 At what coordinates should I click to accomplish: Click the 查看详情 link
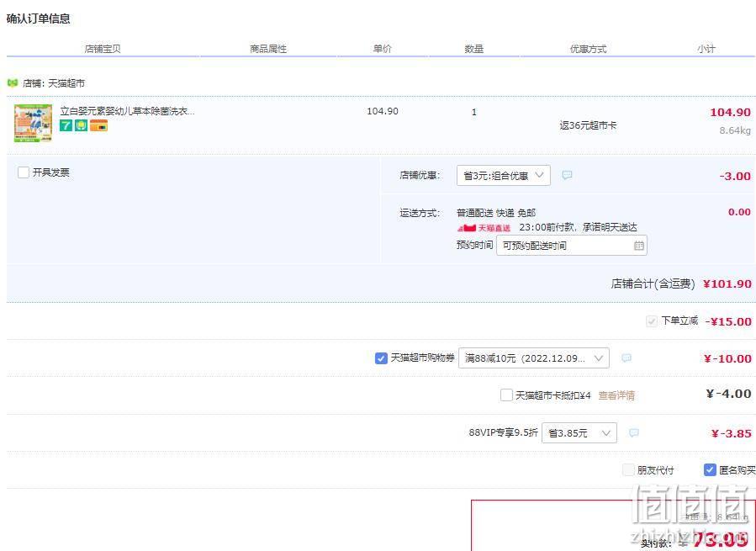tap(616, 395)
